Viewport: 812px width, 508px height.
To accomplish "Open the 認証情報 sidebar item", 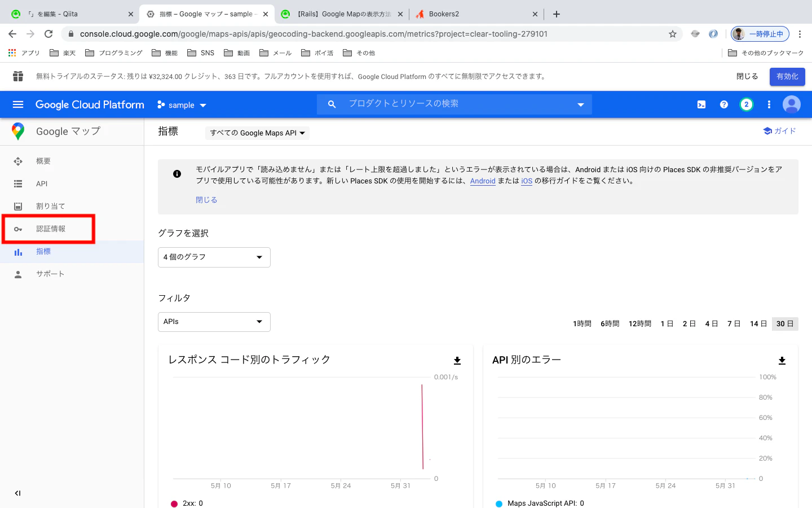I will point(72,229).
